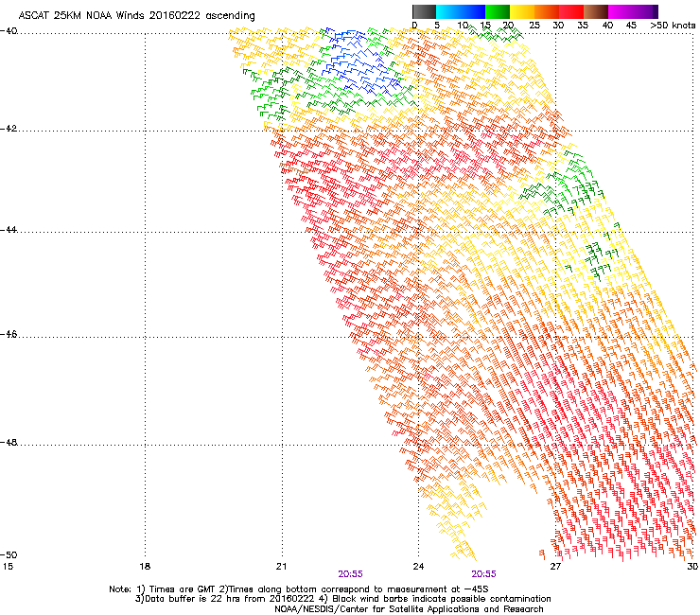
Task: Click the '30' longitude axis label
Action: pos(692,567)
